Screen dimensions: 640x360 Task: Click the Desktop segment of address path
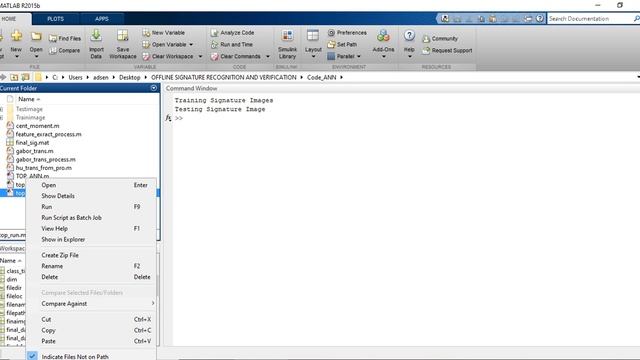(x=129, y=77)
